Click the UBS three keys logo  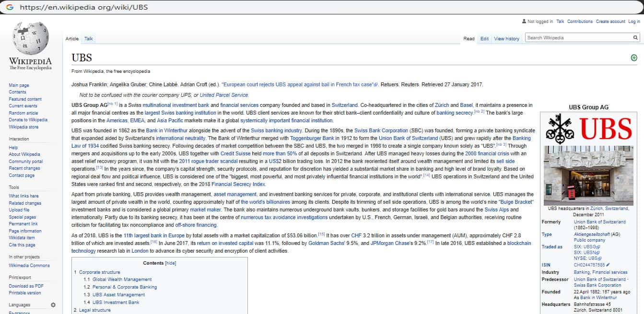(x=560, y=128)
